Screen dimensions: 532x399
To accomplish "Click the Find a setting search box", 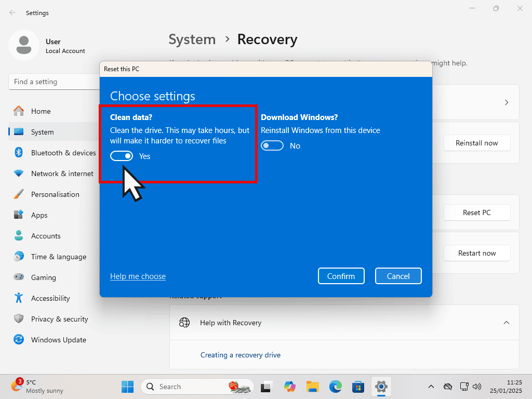I will pos(52,82).
